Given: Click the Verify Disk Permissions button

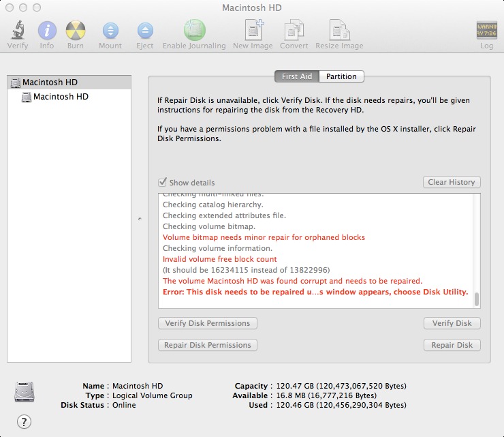Looking at the screenshot, I should pos(208,323).
